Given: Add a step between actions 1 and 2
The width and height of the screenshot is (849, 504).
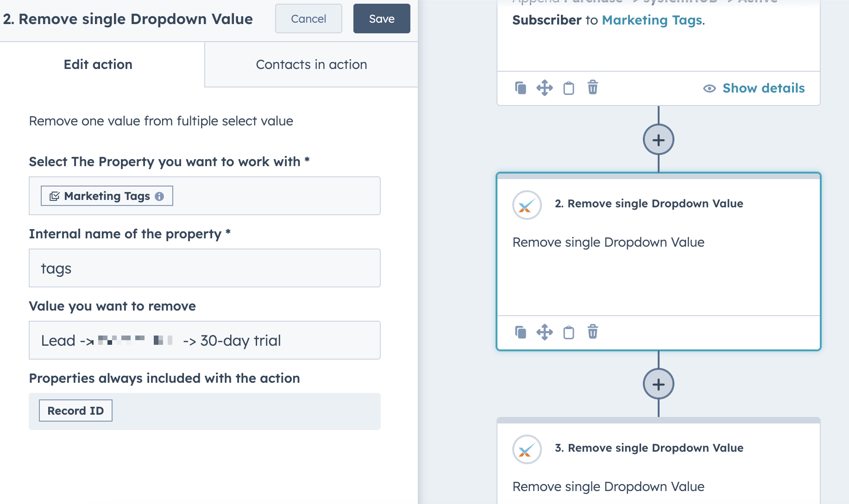Looking at the screenshot, I should pos(658,139).
